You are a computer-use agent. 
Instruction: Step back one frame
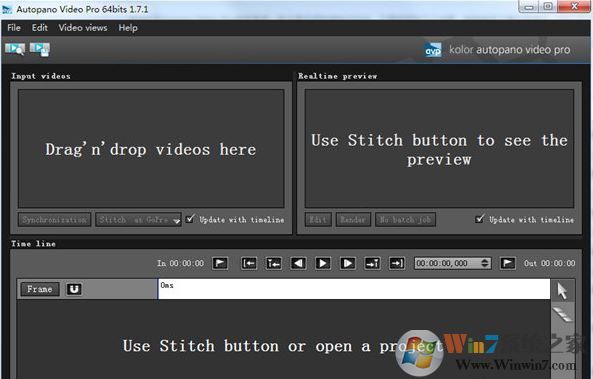click(x=298, y=263)
